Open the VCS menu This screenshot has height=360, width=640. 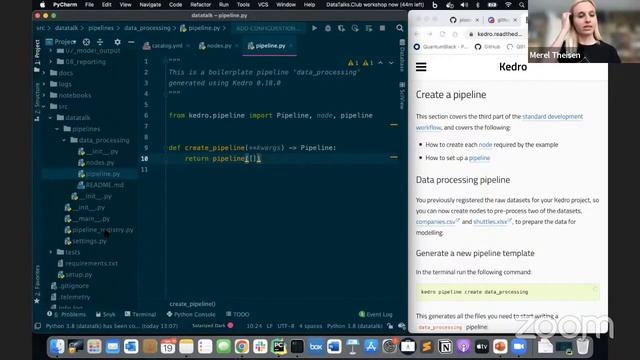[x=263, y=5]
